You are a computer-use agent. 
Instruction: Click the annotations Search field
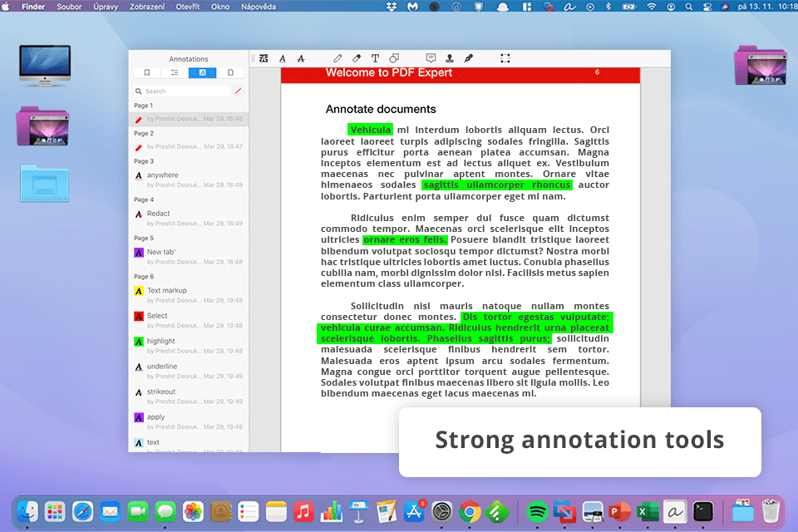coord(183,91)
